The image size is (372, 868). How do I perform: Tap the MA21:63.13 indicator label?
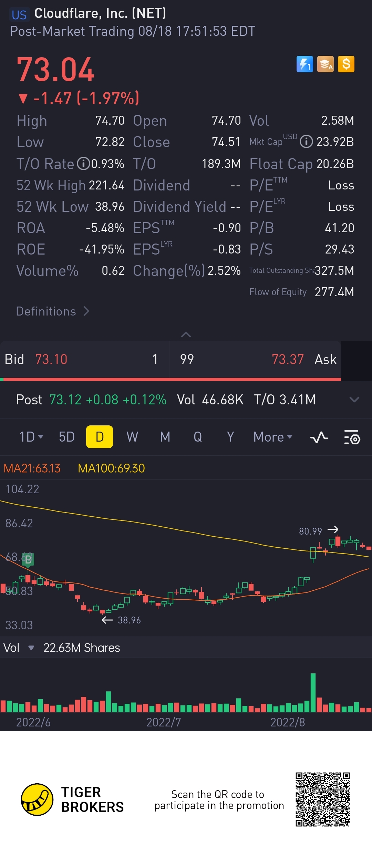coord(32,468)
